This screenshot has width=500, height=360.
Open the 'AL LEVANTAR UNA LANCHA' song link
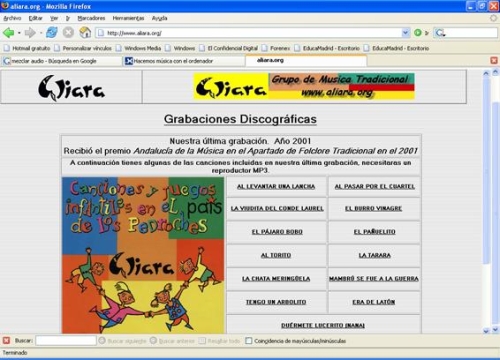(x=276, y=187)
